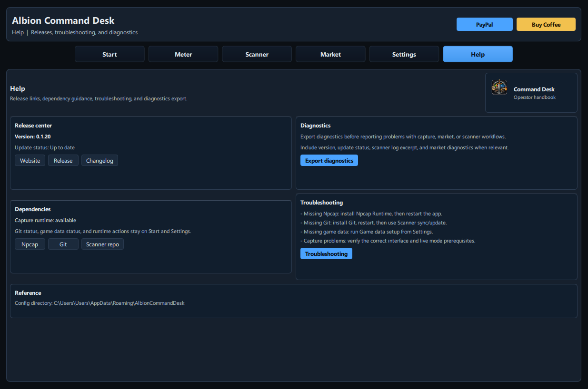Switch to the Start tab

coord(109,54)
